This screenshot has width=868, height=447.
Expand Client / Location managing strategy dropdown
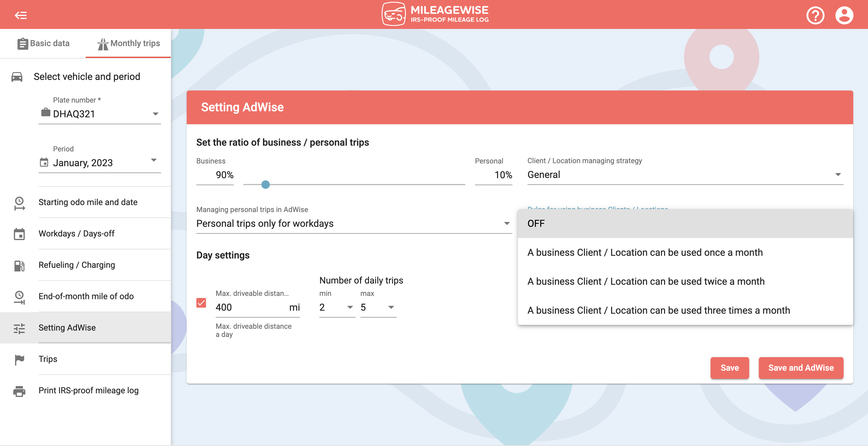[685, 175]
